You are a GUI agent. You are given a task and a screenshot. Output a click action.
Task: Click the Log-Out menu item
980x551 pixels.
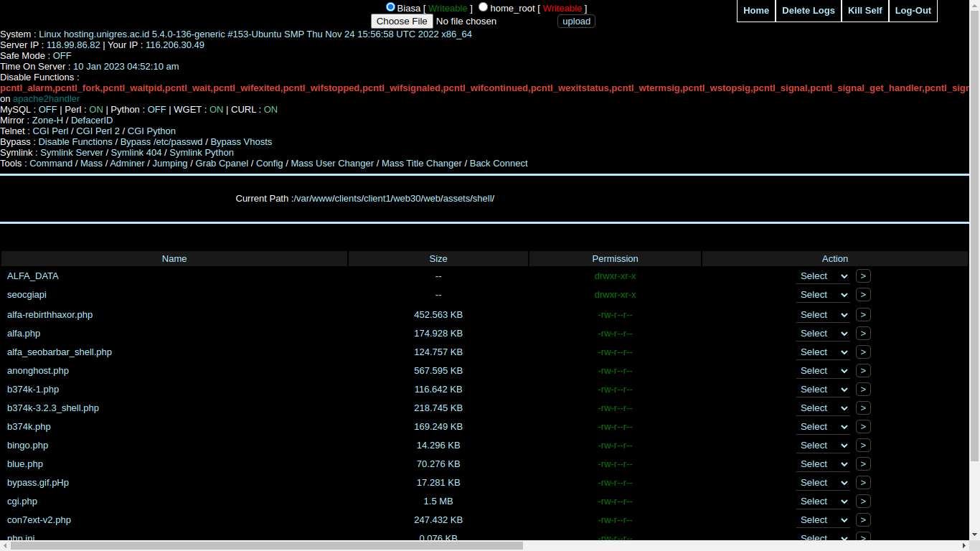(x=913, y=11)
